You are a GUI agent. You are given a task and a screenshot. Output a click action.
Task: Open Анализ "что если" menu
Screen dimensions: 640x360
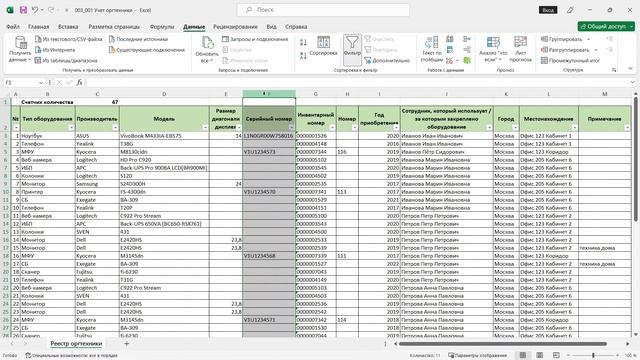pos(493,49)
